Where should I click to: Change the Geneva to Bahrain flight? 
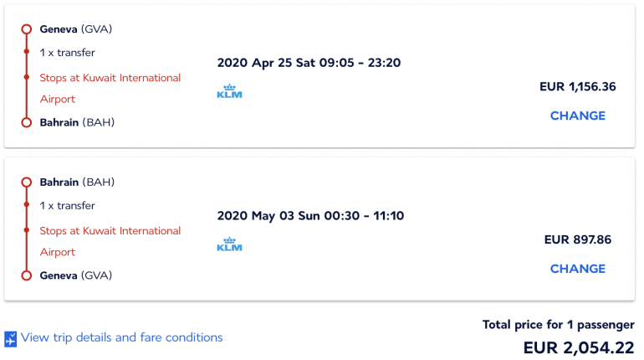(x=577, y=116)
